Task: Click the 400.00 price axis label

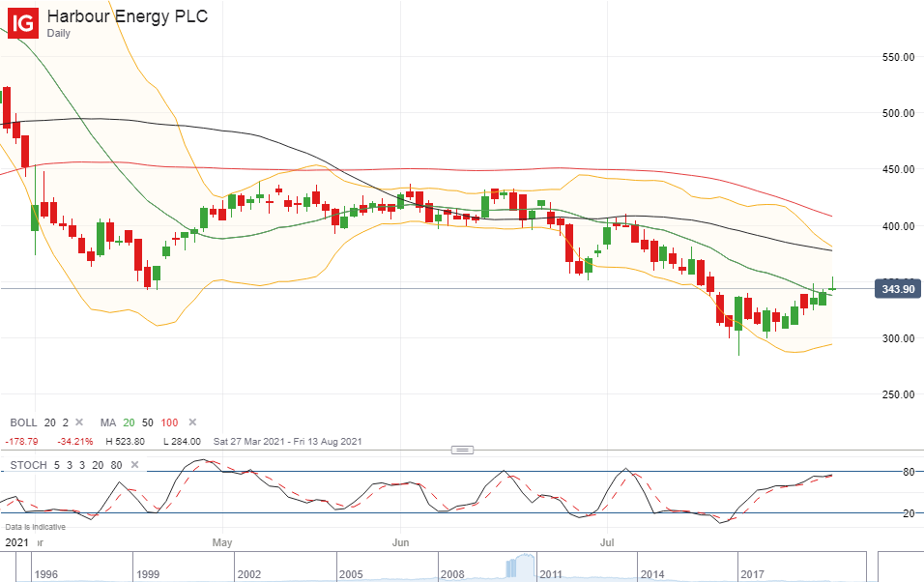Action: tap(898, 226)
